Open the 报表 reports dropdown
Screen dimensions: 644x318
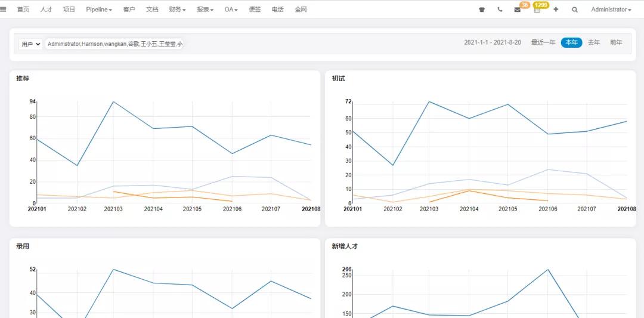[x=205, y=10]
